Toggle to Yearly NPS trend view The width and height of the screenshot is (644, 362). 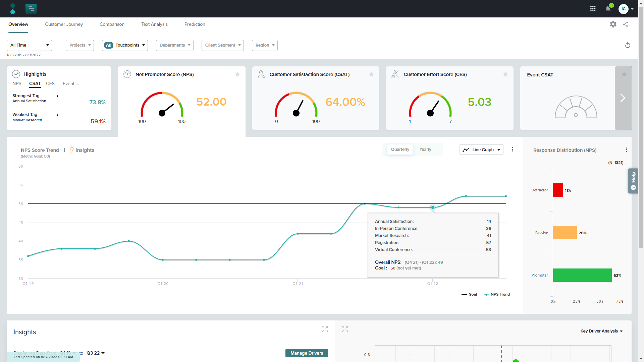pos(425,149)
